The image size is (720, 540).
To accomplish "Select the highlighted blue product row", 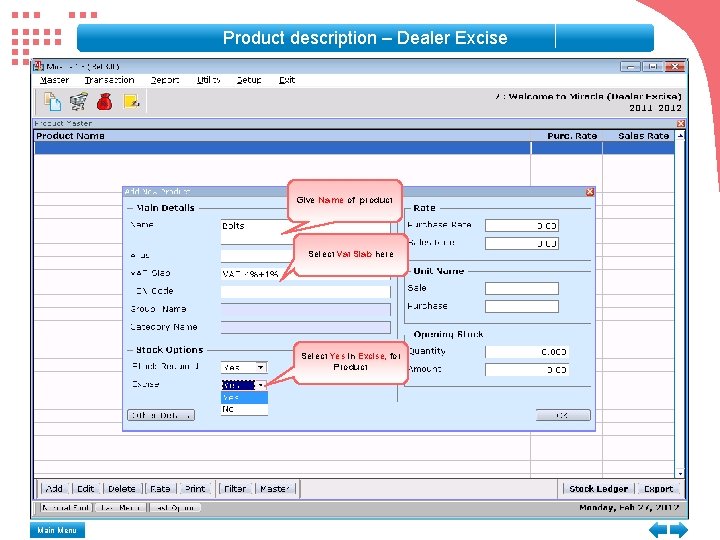I will pyautogui.click(x=354, y=148).
